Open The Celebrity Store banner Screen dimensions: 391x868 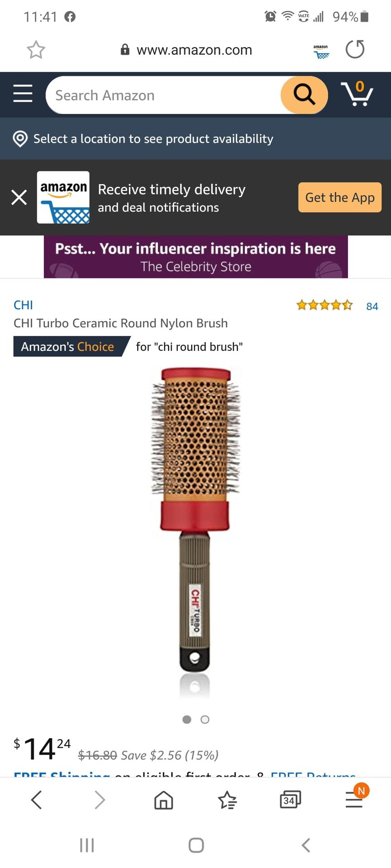pyautogui.click(x=195, y=257)
